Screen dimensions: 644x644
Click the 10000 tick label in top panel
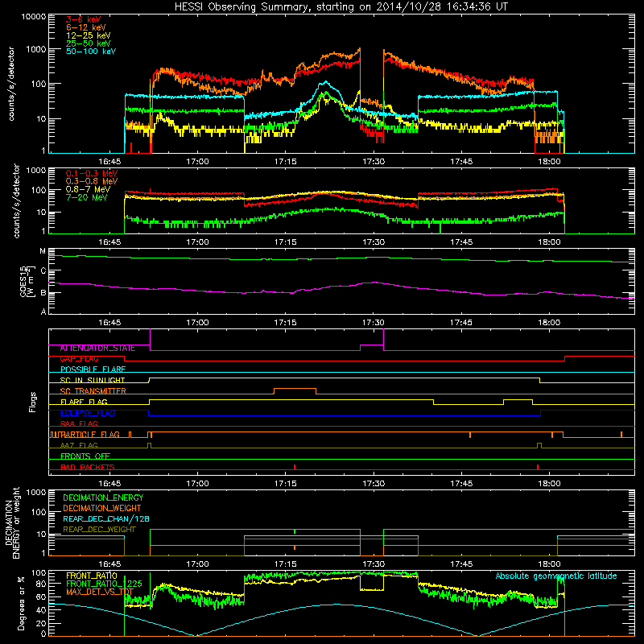point(34,17)
